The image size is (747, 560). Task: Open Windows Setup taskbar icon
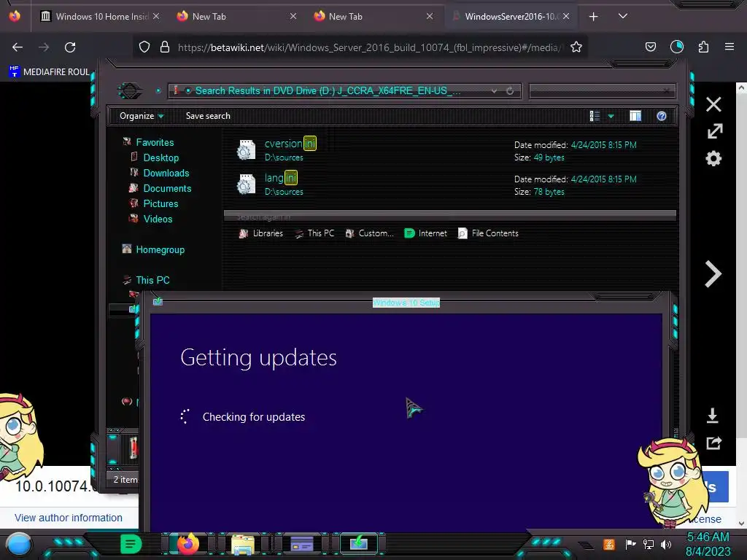click(359, 543)
